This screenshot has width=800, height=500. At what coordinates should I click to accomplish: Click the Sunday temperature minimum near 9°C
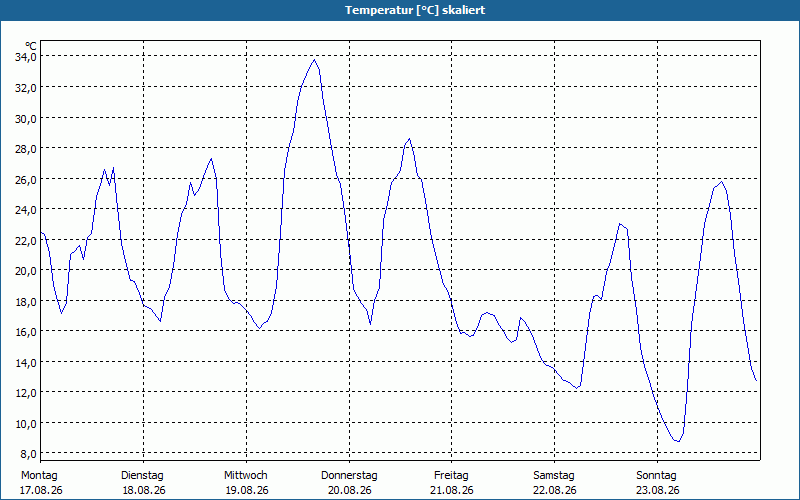coord(678,441)
